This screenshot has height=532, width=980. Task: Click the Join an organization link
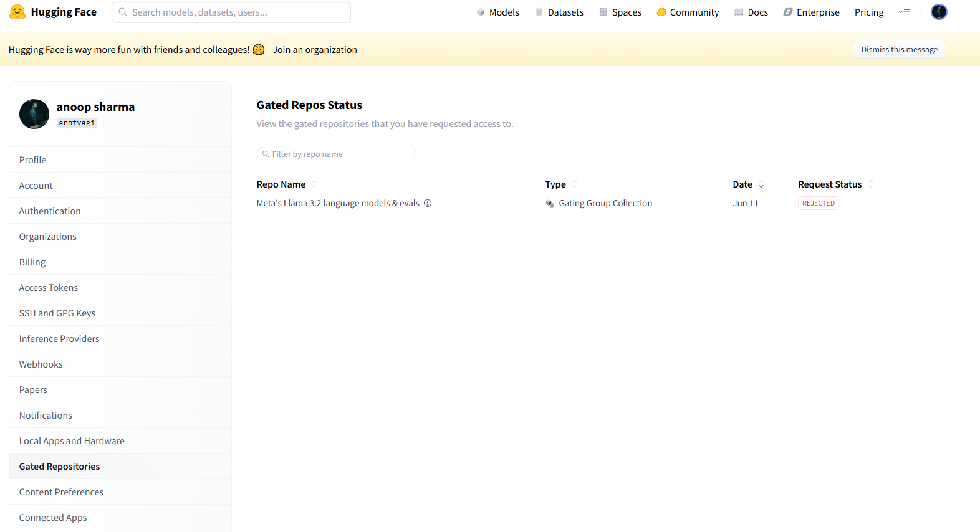tap(315, 50)
